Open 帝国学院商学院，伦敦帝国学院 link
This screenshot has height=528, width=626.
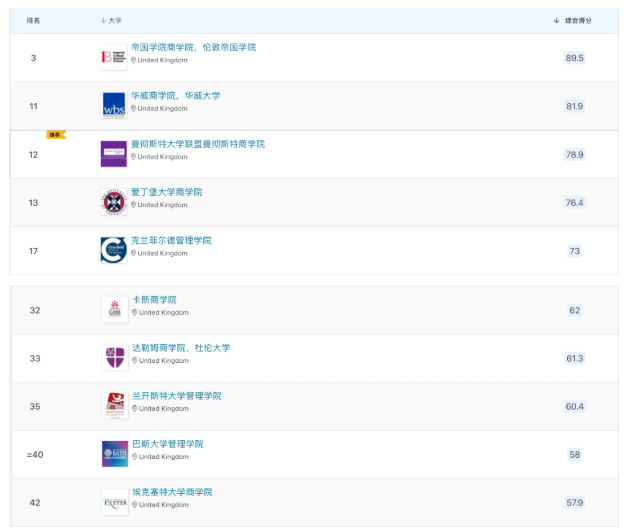[194, 47]
